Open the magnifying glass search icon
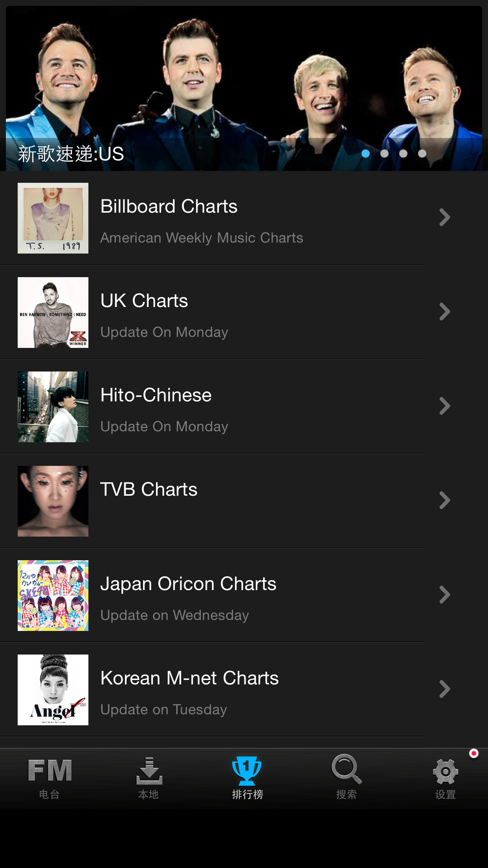This screenshot has height=868, width=488. [346, 770]
